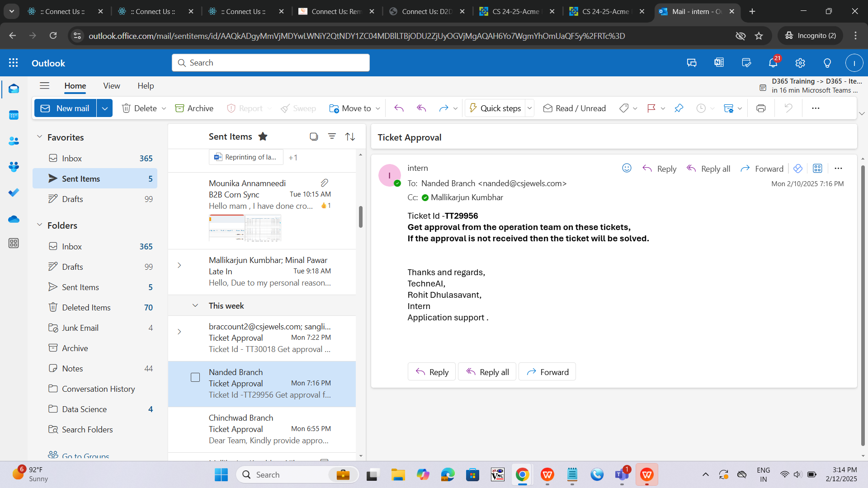Archive the selected message
This screenshot has width=868, height=488.
click(194, 108)
